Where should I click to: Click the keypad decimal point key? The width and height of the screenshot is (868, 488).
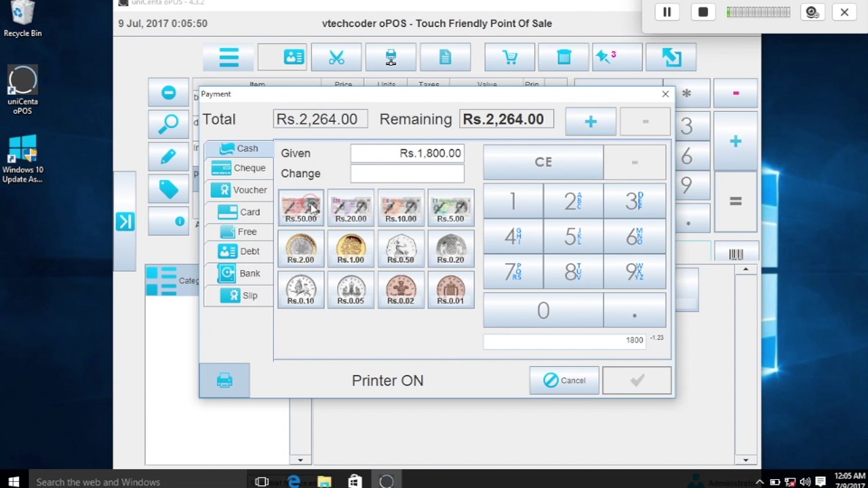634,310
